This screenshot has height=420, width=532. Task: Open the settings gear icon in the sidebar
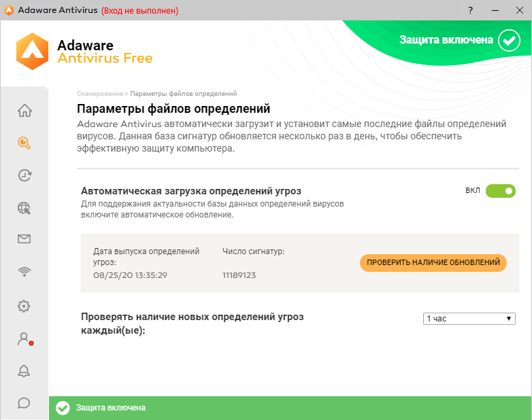pos(24,306)
